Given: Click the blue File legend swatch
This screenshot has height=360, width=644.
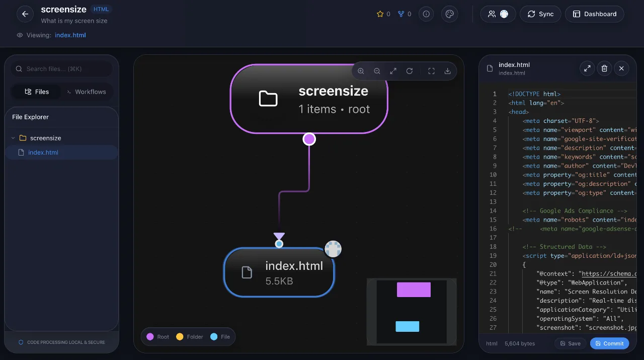Looking at the screenshot, I should (x=214, y=337).
